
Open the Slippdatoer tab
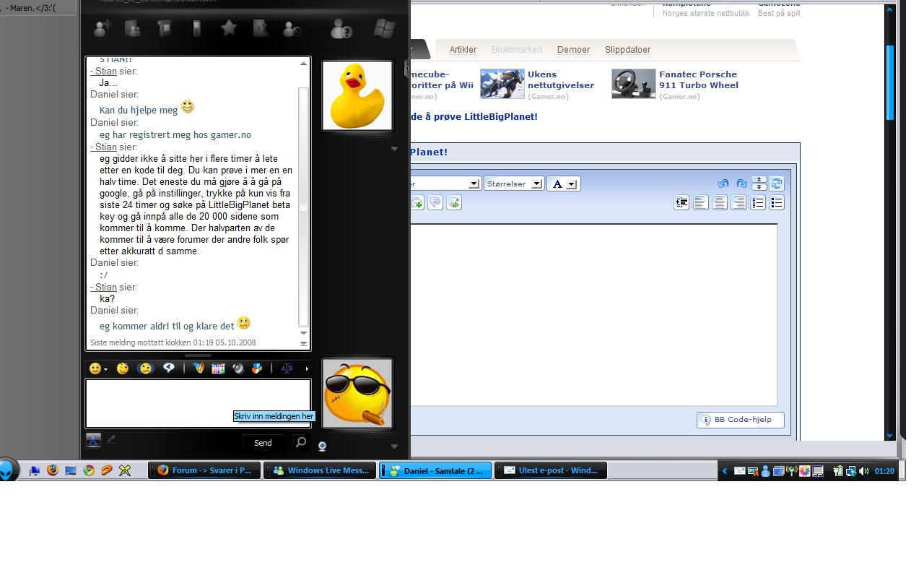tap(627, 50)
